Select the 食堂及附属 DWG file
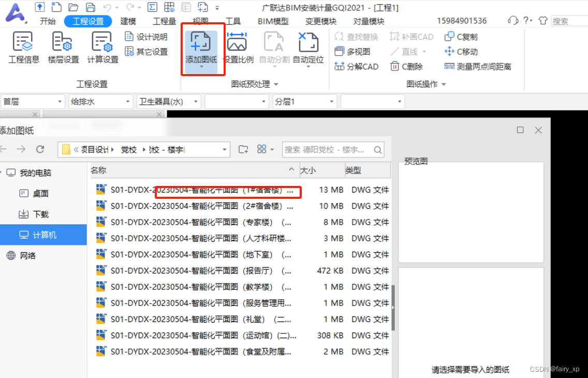This screenshot has height=378, width=588. click(x=242, y=352)
